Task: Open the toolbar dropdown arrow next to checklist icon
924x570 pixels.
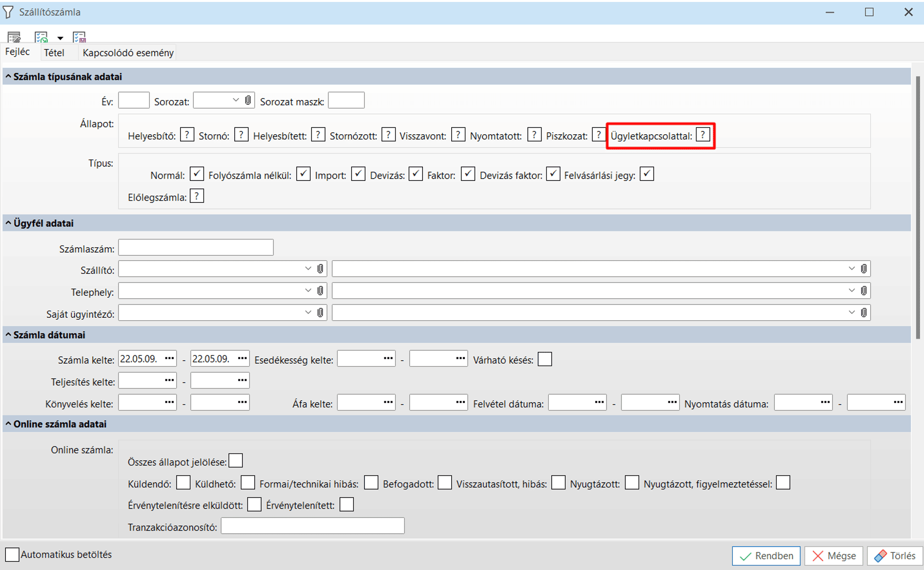Action: pyautogui.click(x=60, y=38)
